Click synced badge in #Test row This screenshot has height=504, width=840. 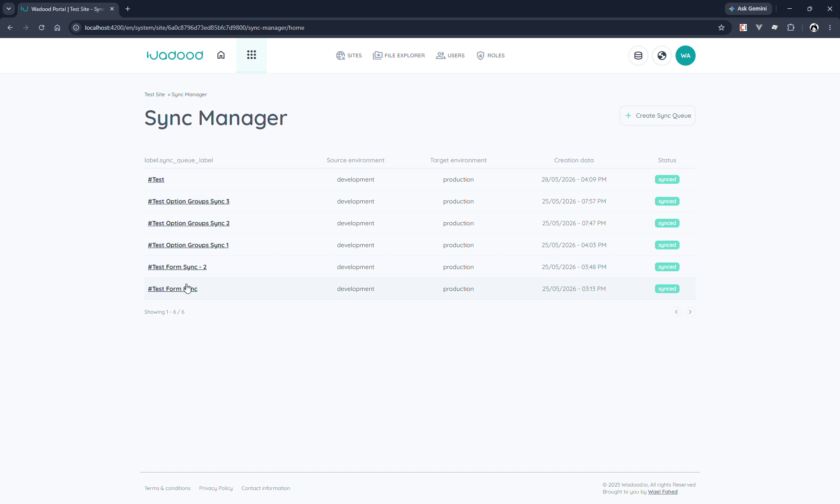pyautogui.click(x=667, y=179)
